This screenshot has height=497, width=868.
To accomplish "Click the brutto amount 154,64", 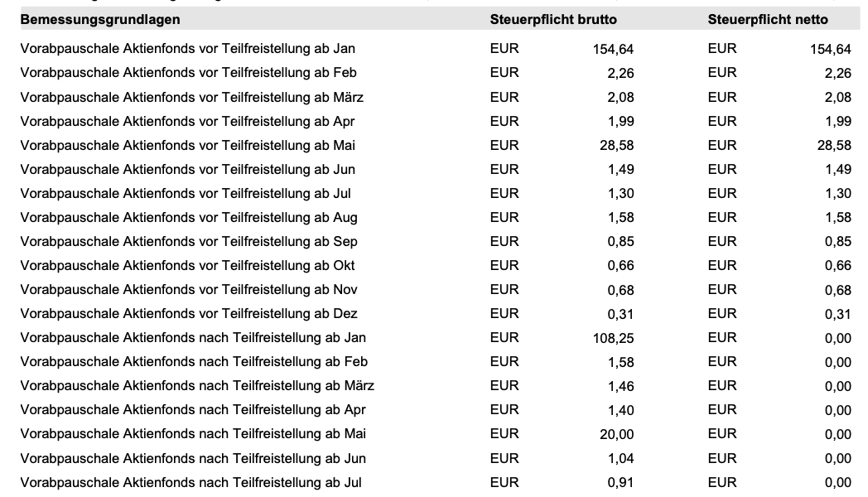I will coord(613,50).
